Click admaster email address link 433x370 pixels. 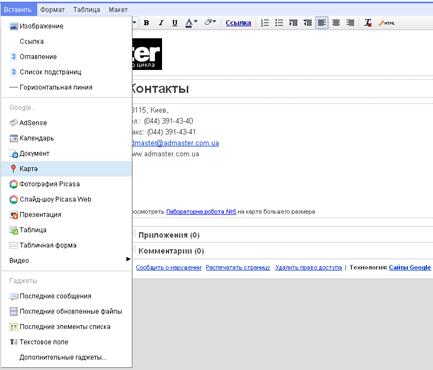click(176, 143)
